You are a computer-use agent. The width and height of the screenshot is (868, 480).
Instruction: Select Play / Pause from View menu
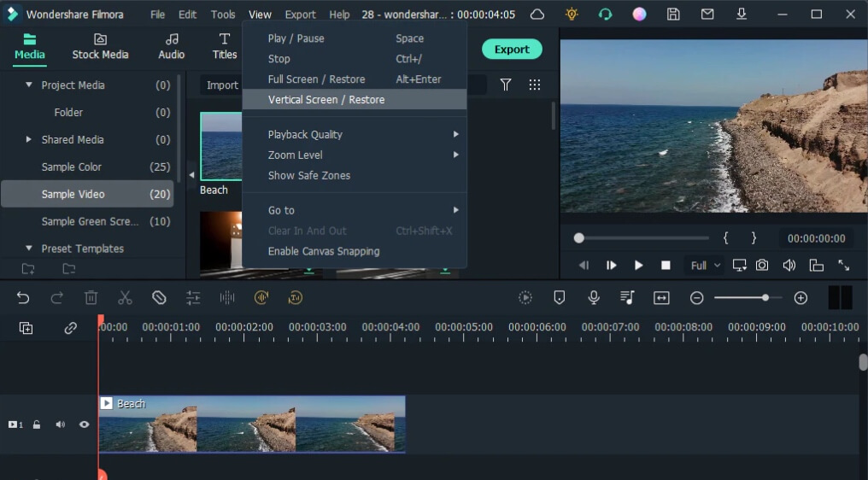click(355, 38)
